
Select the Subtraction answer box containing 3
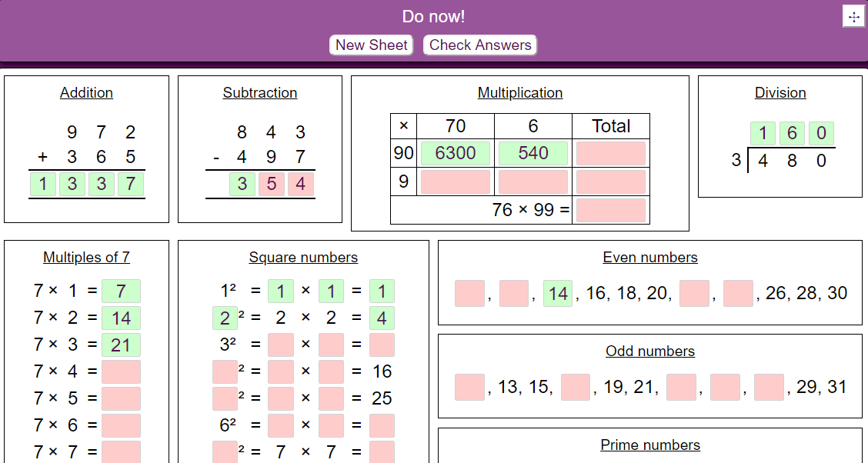pos(242,184)
